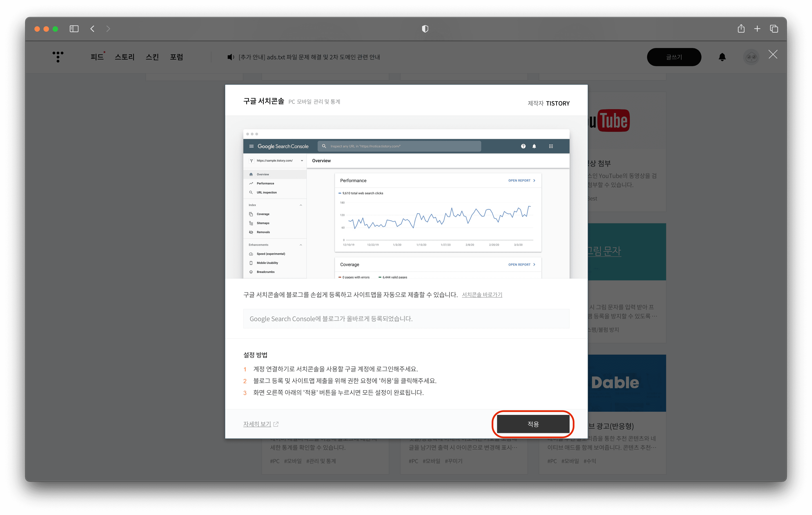Close the overlay with the X icon
The image size is (812, 515).
tap(773, 54)
